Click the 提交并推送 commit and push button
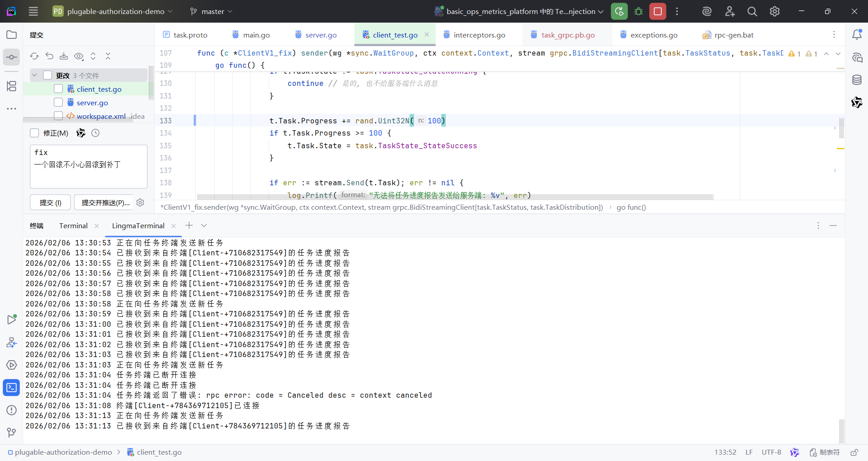The height and width of the screenshot is (461, 868). [105, 202]
